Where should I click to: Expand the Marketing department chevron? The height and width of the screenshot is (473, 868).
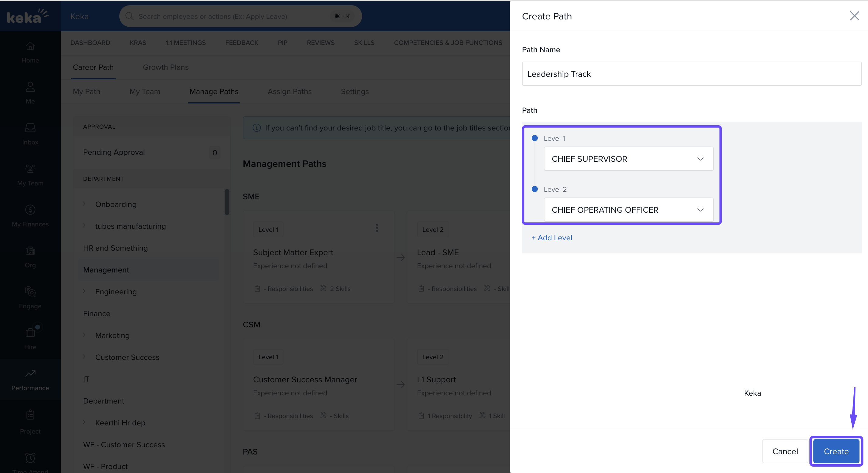pos(84,335)
